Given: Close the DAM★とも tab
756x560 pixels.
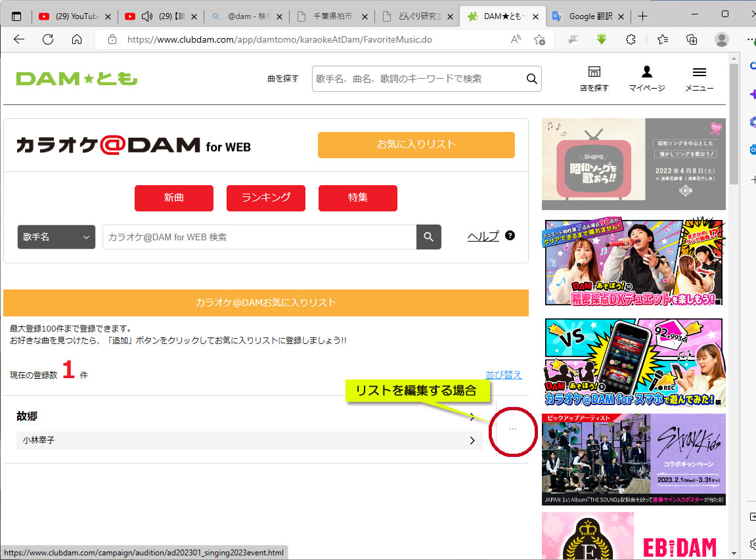Looking at the screenshot, I should click(x=535, y=16).
